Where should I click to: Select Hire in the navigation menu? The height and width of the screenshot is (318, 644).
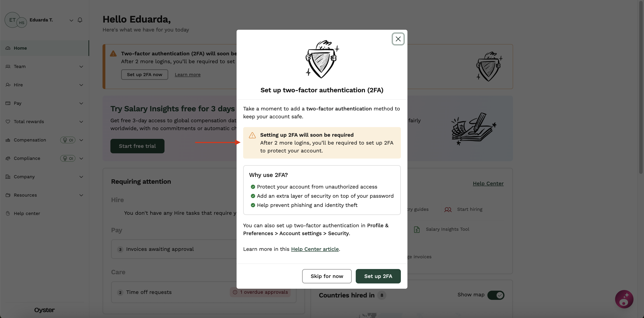pyautogui.click(x=18, y=85)
